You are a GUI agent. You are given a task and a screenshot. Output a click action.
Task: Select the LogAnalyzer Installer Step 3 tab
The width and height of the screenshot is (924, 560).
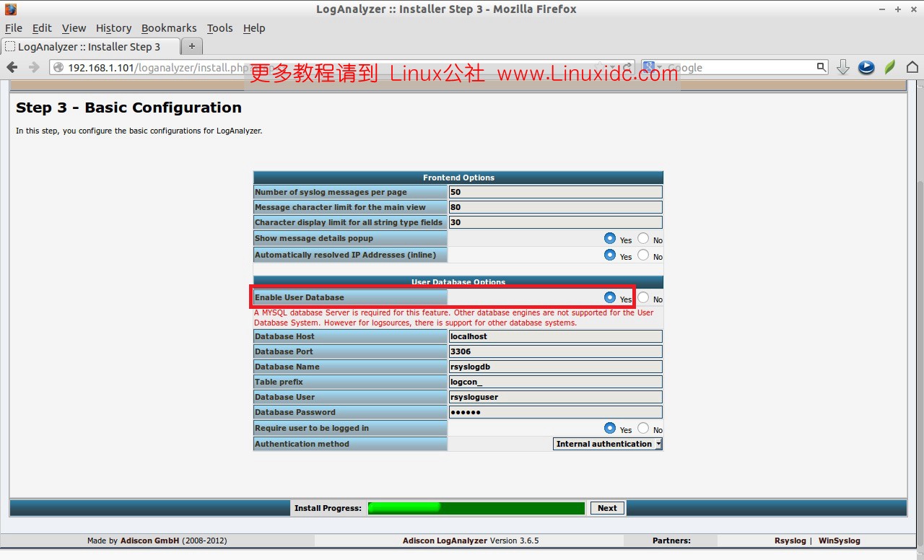pos(90,45)
